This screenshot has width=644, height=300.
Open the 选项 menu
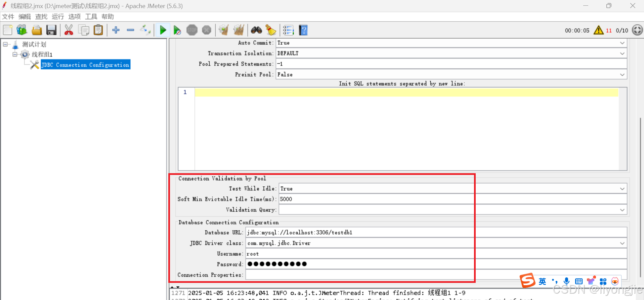click(x=75, y=16)
